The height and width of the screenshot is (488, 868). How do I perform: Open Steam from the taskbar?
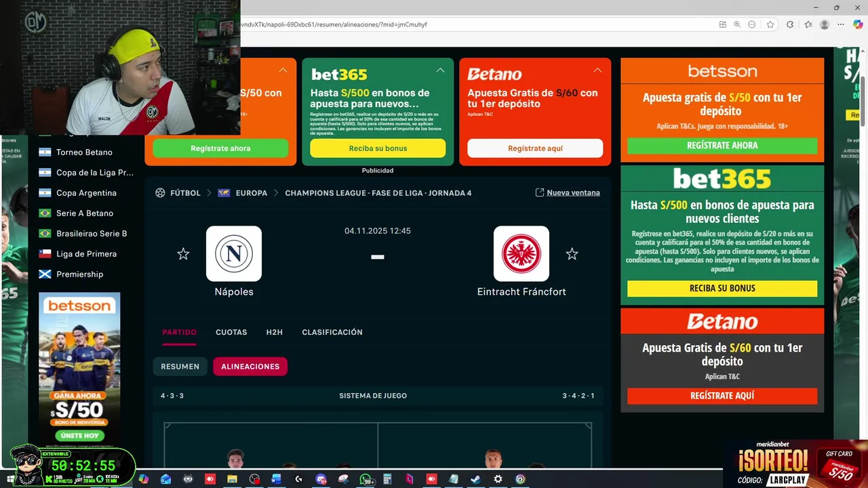pyautogui.click(x=476, y=479)
